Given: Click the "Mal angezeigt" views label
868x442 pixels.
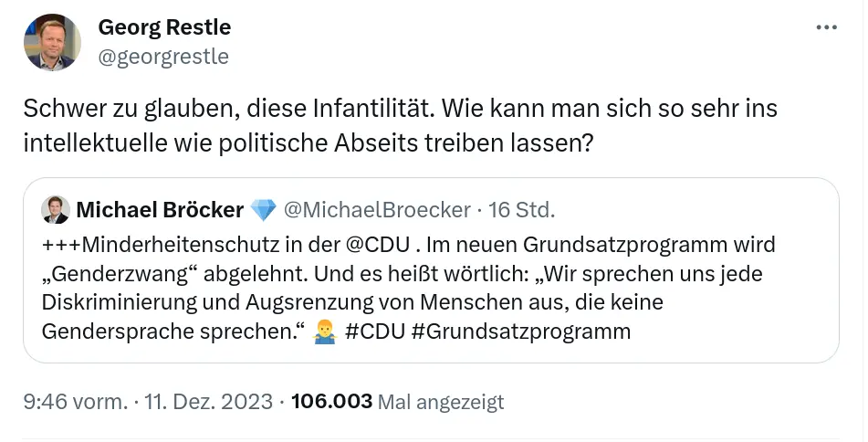Looking at the screenshot, I should click(x=440, y=402).
